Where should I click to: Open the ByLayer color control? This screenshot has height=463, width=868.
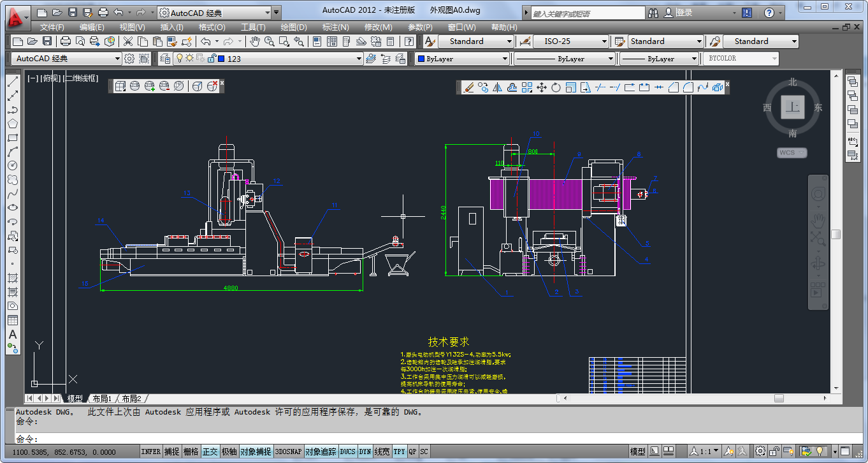[x=462, y=59]
